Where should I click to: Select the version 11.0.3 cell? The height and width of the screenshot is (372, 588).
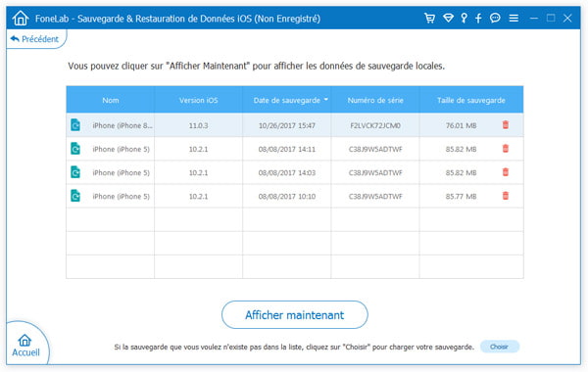pos(198,125)
